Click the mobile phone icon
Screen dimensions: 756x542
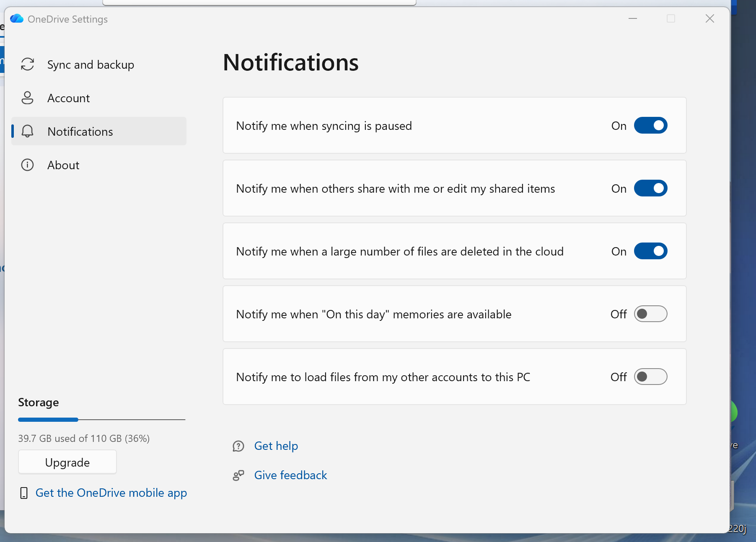tap(24, 493)
